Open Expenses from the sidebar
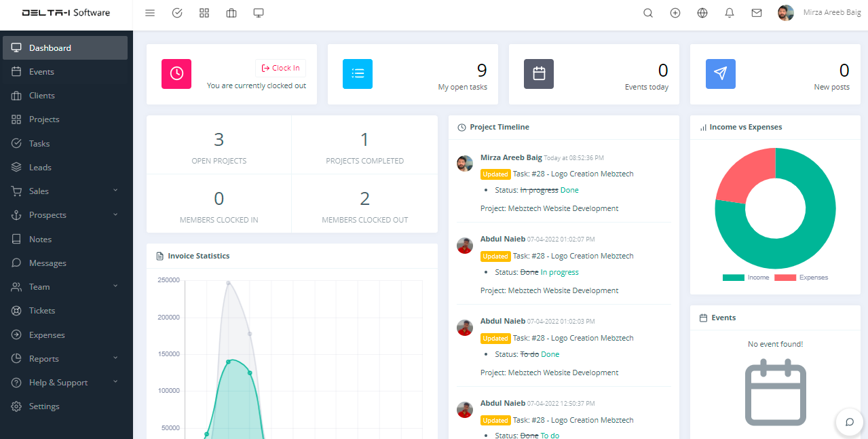Viewport: 868px width, 439px height. point(47,335)
